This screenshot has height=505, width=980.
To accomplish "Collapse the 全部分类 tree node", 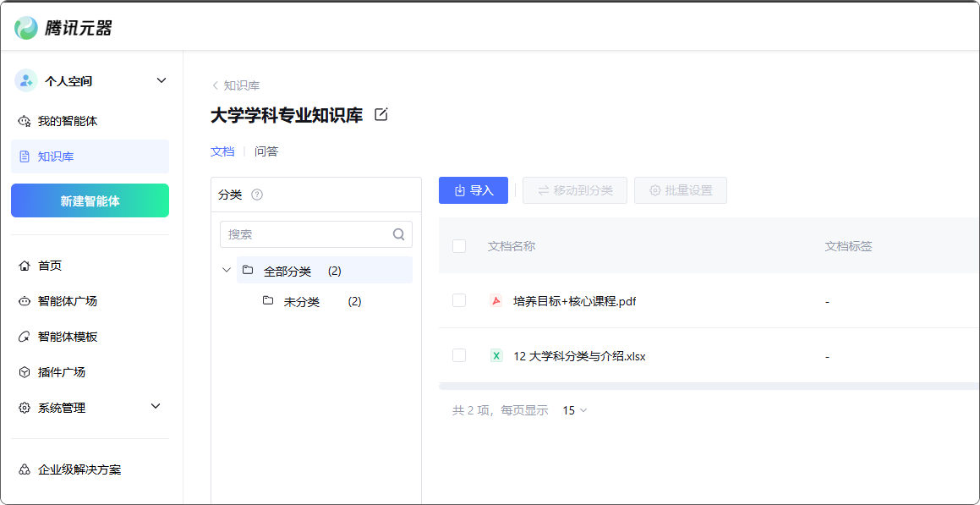I will pos(226,271).
